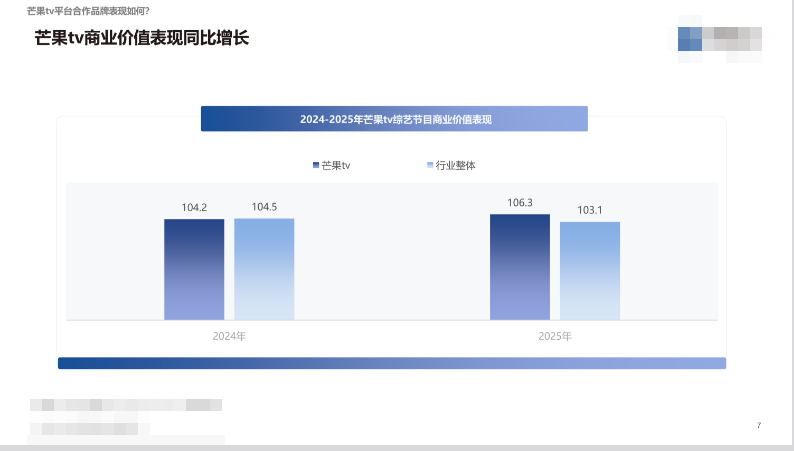
Task: Click the light blue 行业整体 legend swatch
Action: pyautogui.click(x=430, y=165)
